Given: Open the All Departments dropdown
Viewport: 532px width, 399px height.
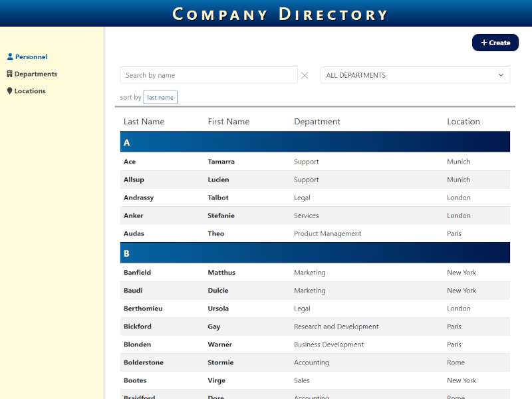Looking at the screenshot, I should coord(414,75).
